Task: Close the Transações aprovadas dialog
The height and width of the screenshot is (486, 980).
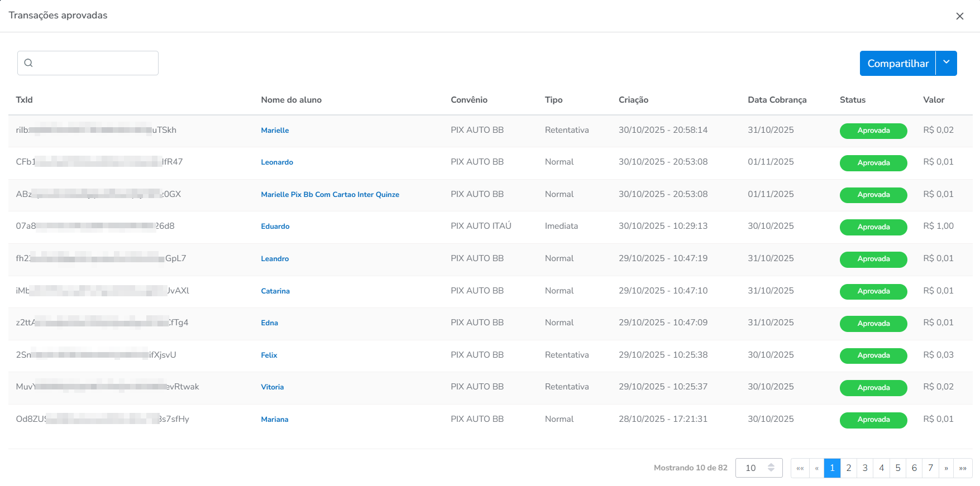Action: click(x=959, y=16)
